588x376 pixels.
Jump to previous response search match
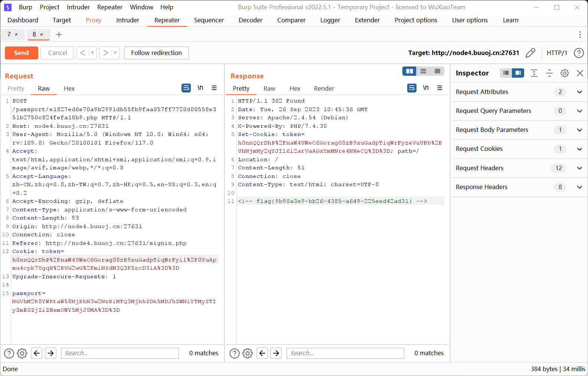click(x=262, y=353)
